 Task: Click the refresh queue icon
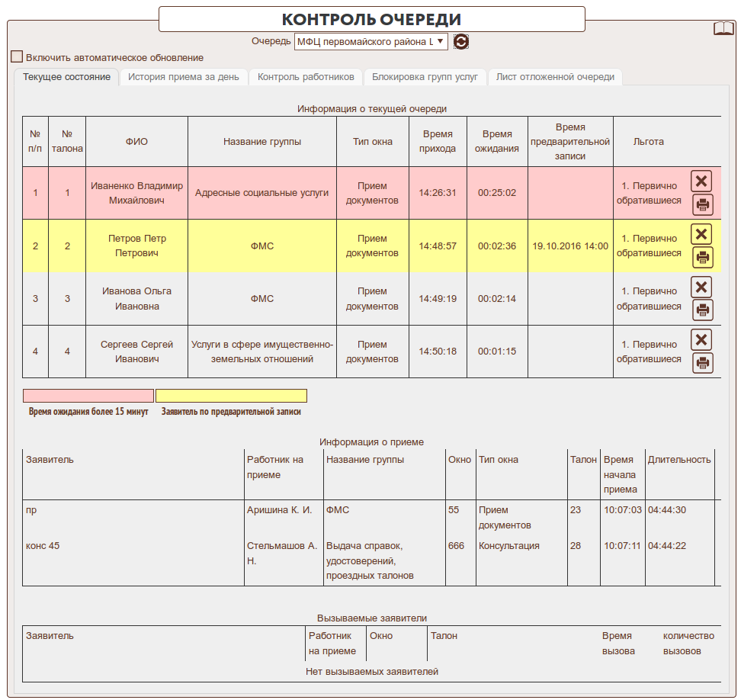point(460,42)
